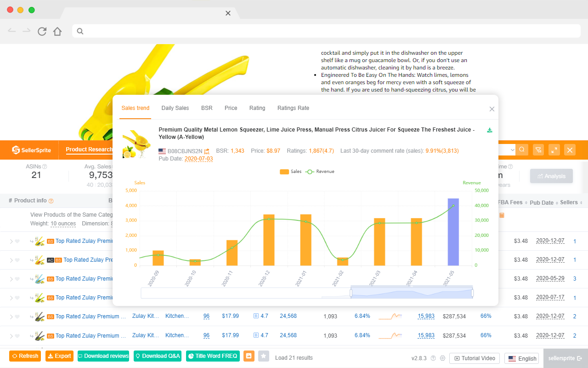The image size is (588, 368).
Task: Grab the left handle of chart range slider
Action: (x=351, y=293)
